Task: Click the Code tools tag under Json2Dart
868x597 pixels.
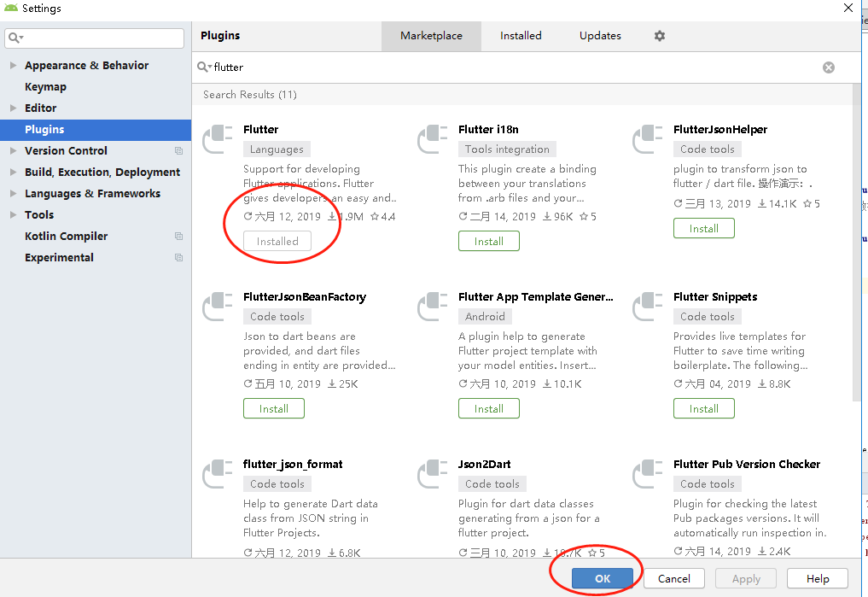Action: point(492,483)
